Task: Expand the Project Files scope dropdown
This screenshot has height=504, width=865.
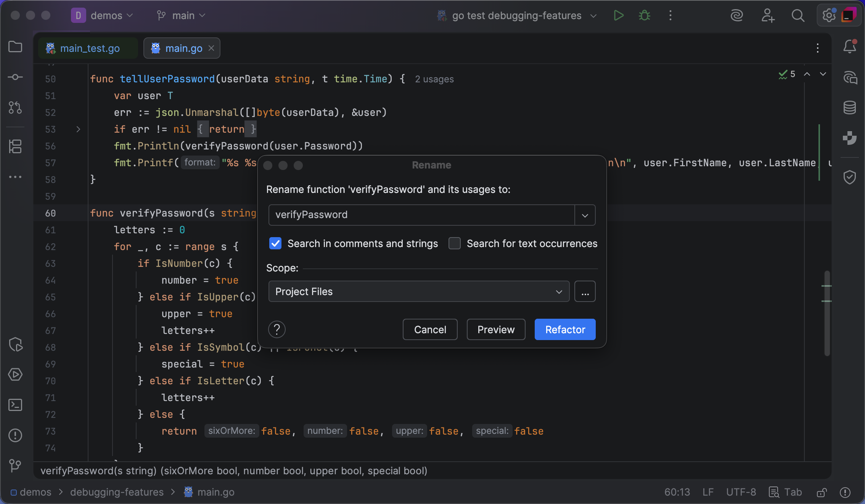Action: pos(559,292)
